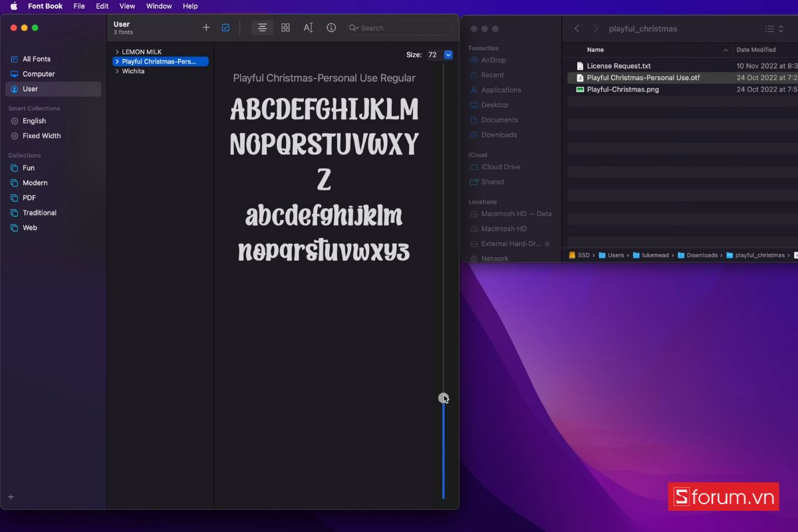Open the Modern collection
The height and width of the screenshot is (532, 798).
coord(53,183)
